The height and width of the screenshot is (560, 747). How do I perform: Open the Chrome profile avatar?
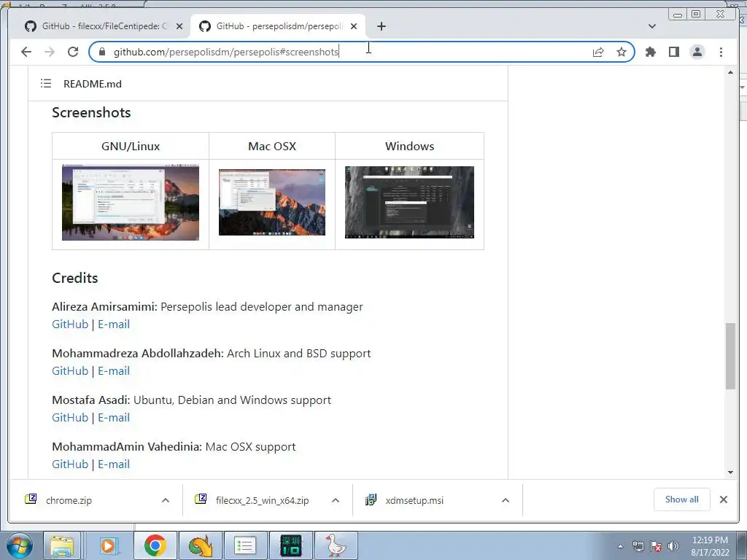click(697, 52)
